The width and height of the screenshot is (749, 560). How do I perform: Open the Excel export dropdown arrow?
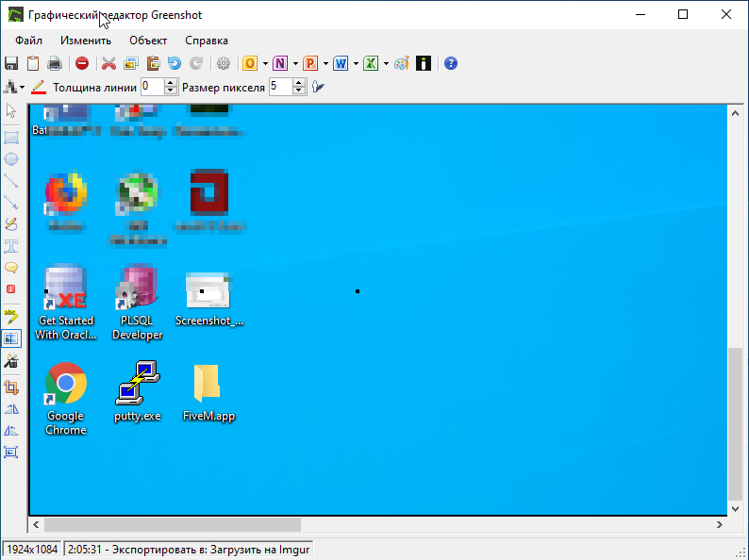pos(386,63)
